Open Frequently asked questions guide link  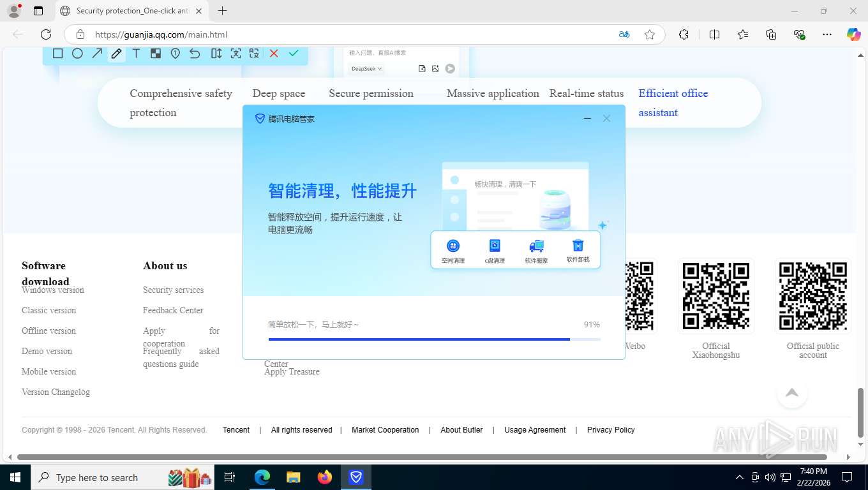(x=181, y=357)
